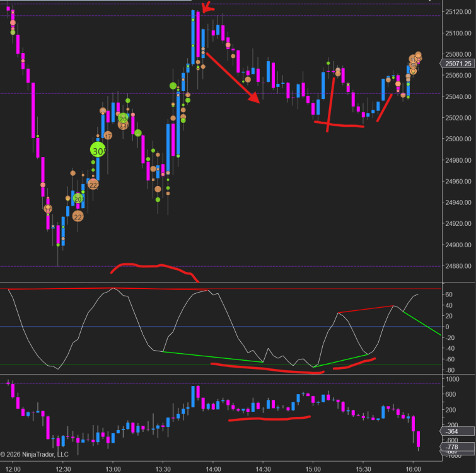The width and height of the screenshot is (476, 473).
Task: Click the tip of the long red downward arrow
Action: 256,100
